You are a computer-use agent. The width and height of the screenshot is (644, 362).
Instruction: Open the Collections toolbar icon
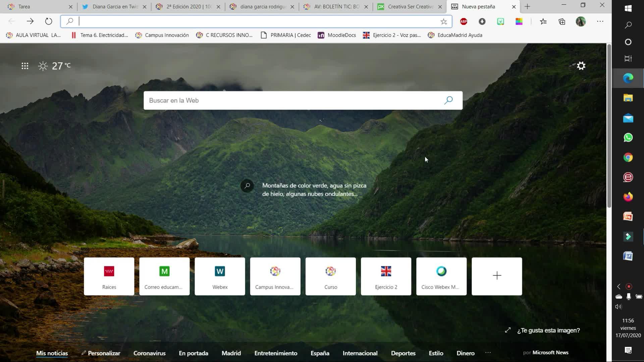[562, 21]
